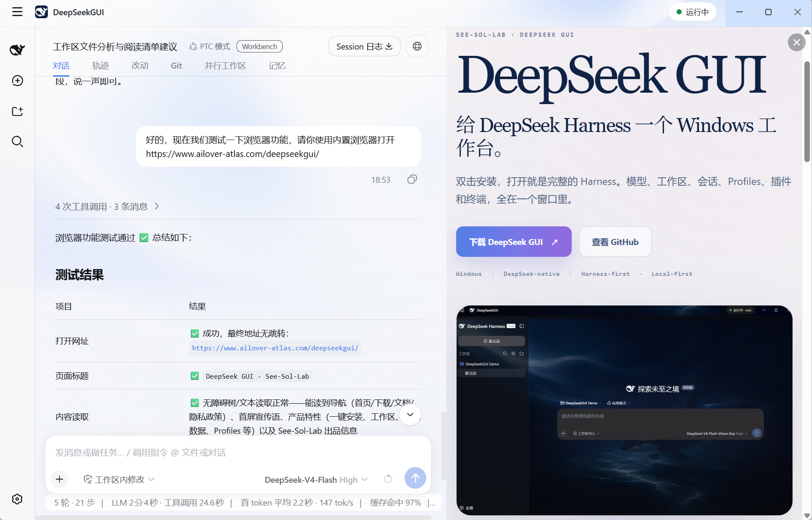Click the globe browser icon
This screenshot has width=812, height=520.
tap(417, 46)
